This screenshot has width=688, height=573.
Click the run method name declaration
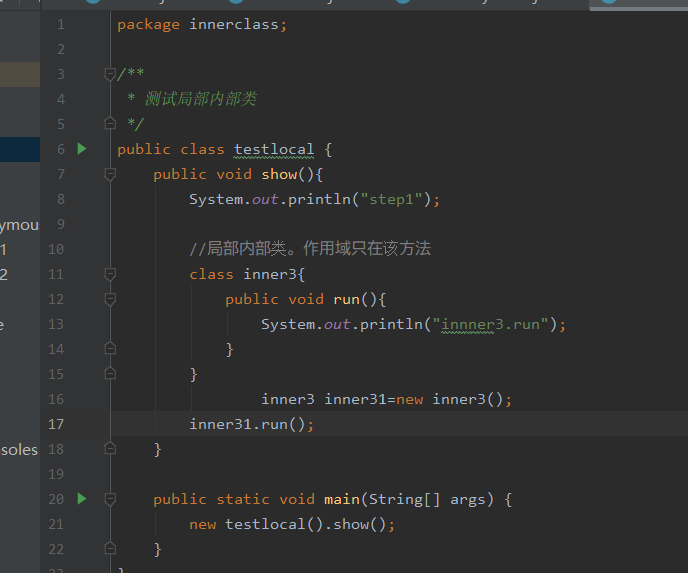(347, 300)
